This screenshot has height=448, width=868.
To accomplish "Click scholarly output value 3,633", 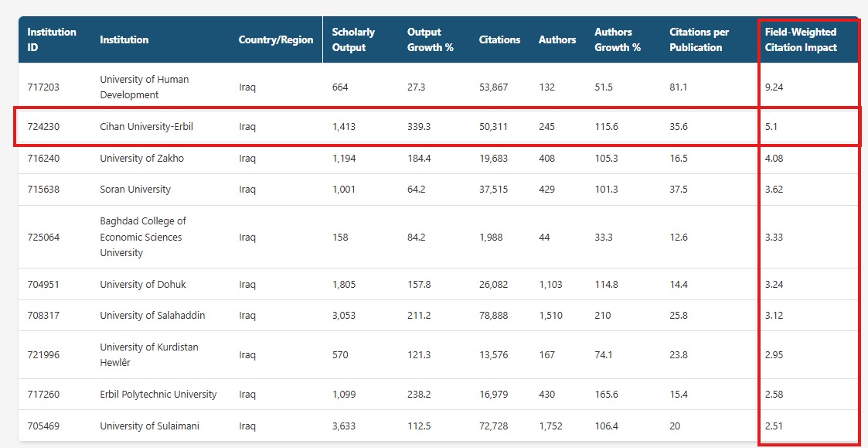I will tap(344, 426).
